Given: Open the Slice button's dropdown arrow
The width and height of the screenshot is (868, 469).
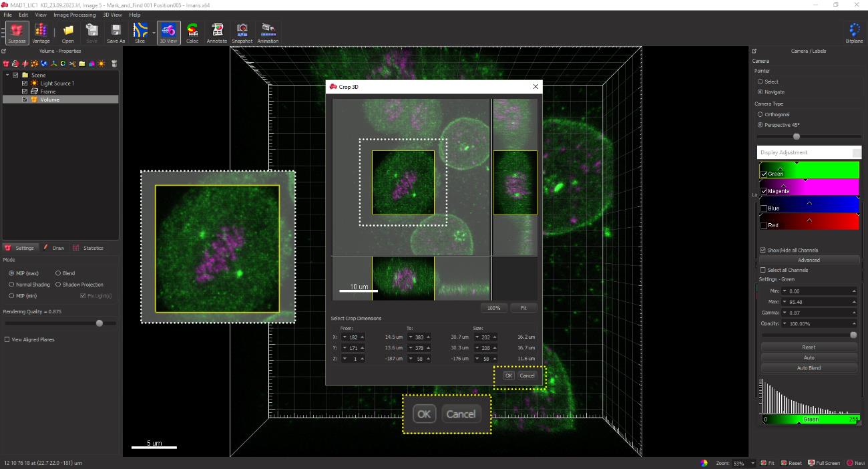Looking at the screenshot, I should pos(154,32).
